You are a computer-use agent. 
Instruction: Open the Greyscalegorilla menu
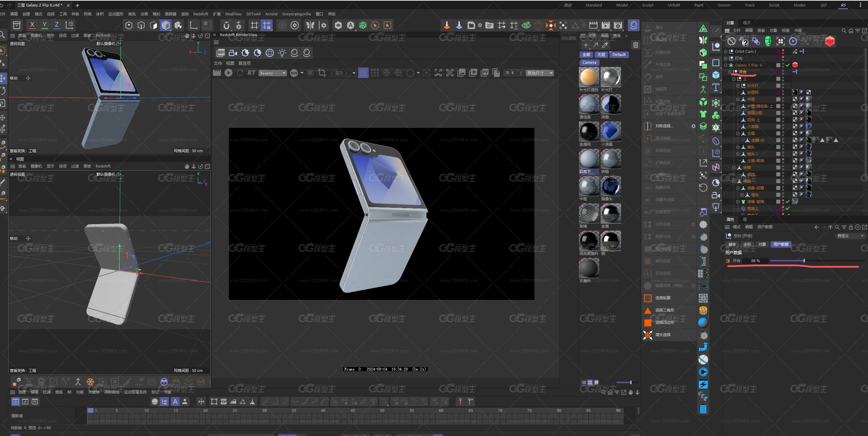coord(296,14)
